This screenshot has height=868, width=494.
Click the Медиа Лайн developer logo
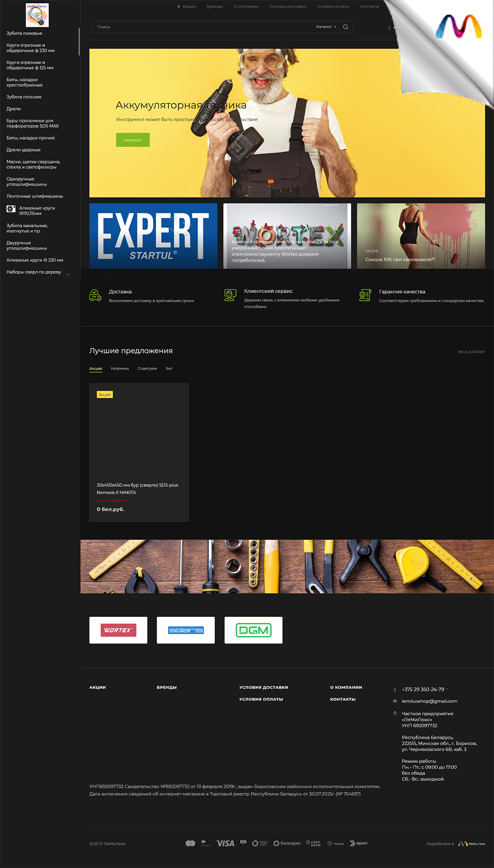click(x=471, y=843)
